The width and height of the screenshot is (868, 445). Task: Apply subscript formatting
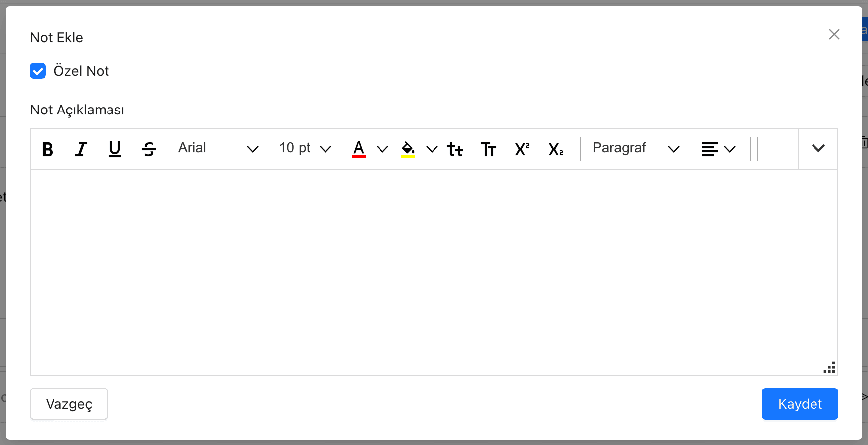(x=556, y=149)
